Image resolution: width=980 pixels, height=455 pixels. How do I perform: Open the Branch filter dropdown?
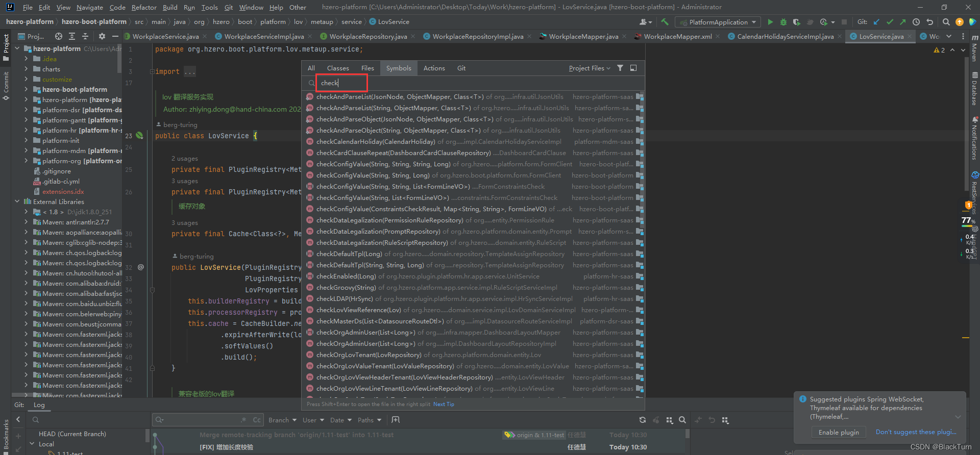(x=282, y=420)
